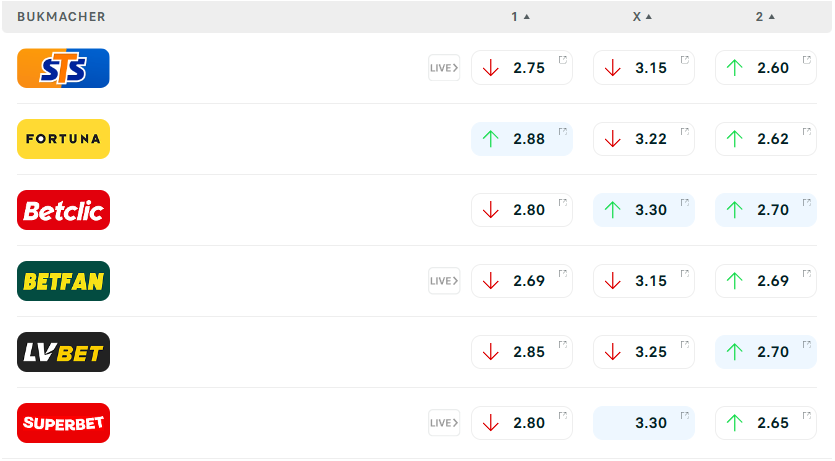Click the external link icon on STS 2.75 odds
Screen dimensions: 835x461
(562, 61)
